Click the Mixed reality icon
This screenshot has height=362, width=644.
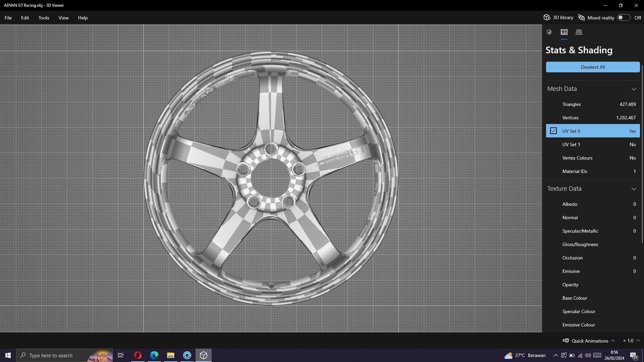tap(582, 18)
